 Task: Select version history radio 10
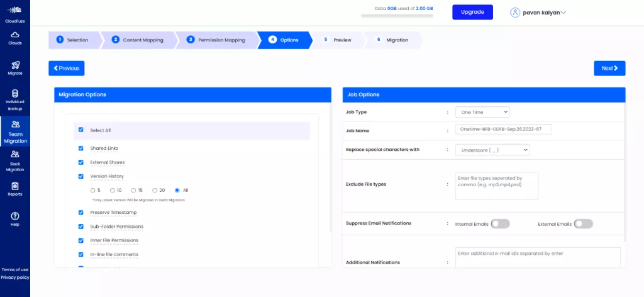tap(112, 190)
